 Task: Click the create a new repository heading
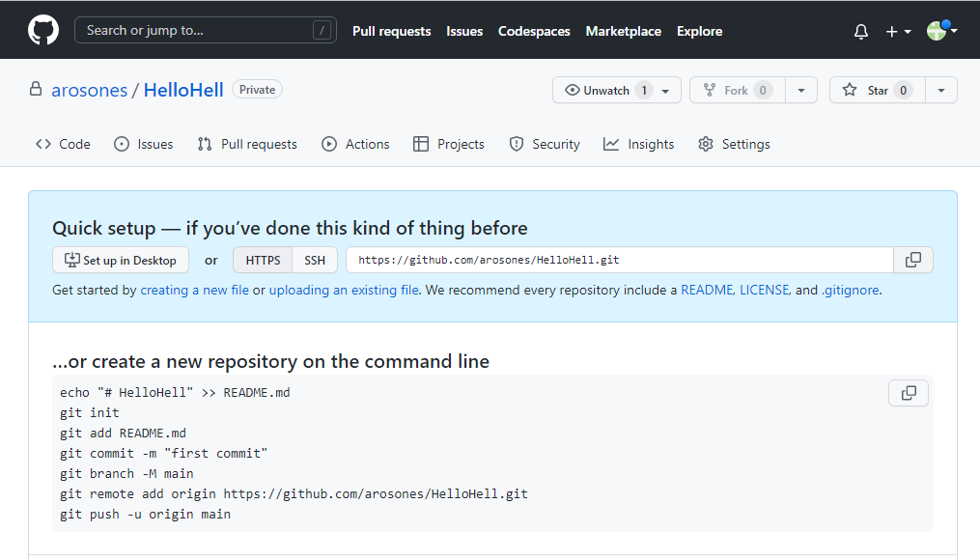tap(270, 361)
